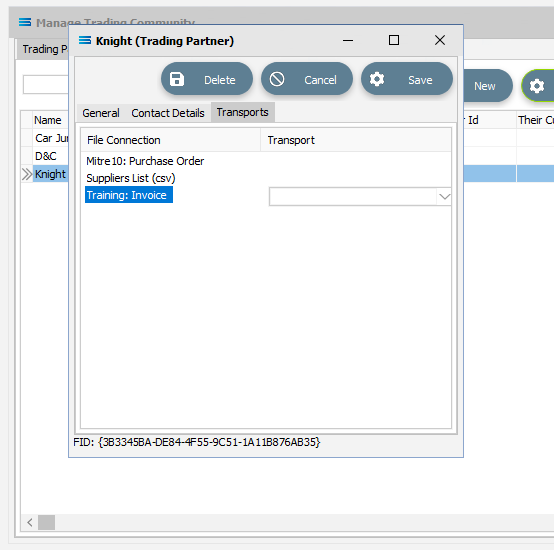Screen dimensions: 554x550
Task: Click the Manage Trading Community window icon
Action: pos(25,22)
